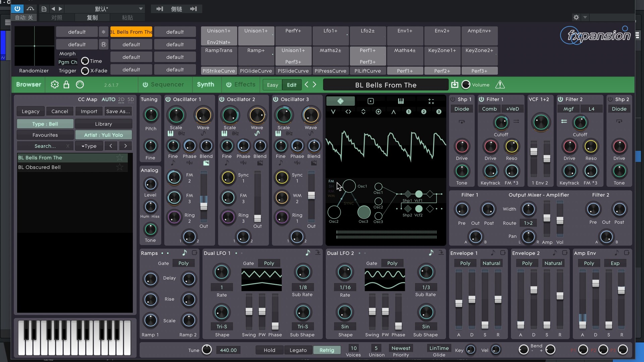Toggle Filter 1 power button
This screenshot has height=362, width=644.
(x=481, y=99)
